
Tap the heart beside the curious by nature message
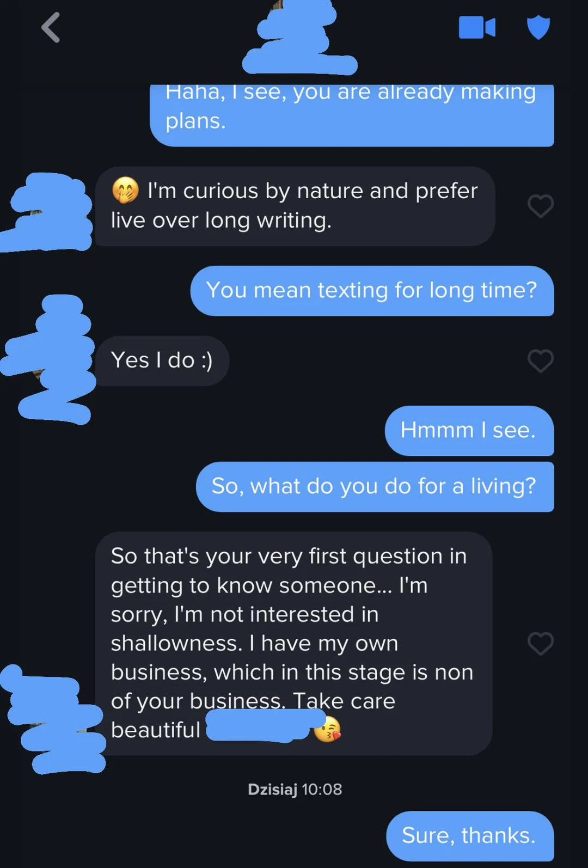click(x=541, y=206)
